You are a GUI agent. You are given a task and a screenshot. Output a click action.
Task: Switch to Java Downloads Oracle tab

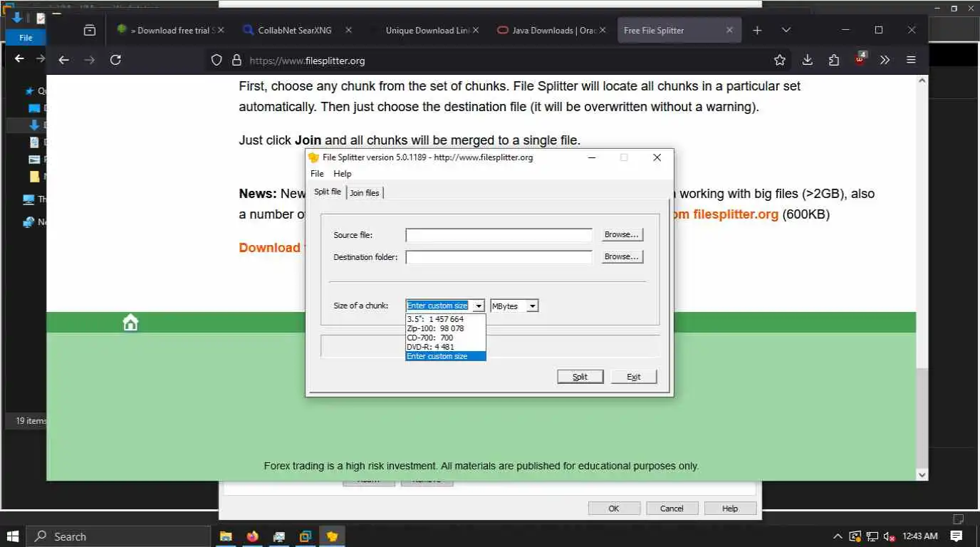click(x=552, y=30)
